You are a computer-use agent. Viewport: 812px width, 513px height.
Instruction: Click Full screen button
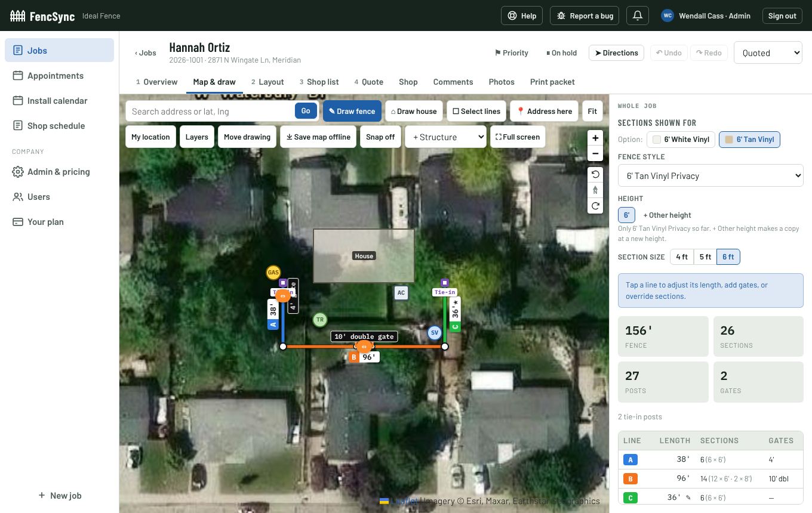[518, 137]
